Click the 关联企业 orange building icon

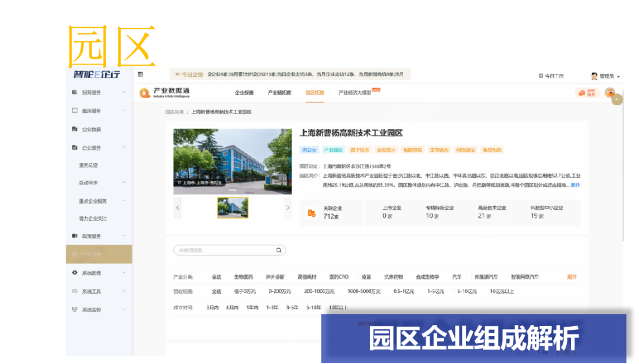pos(312,213)
